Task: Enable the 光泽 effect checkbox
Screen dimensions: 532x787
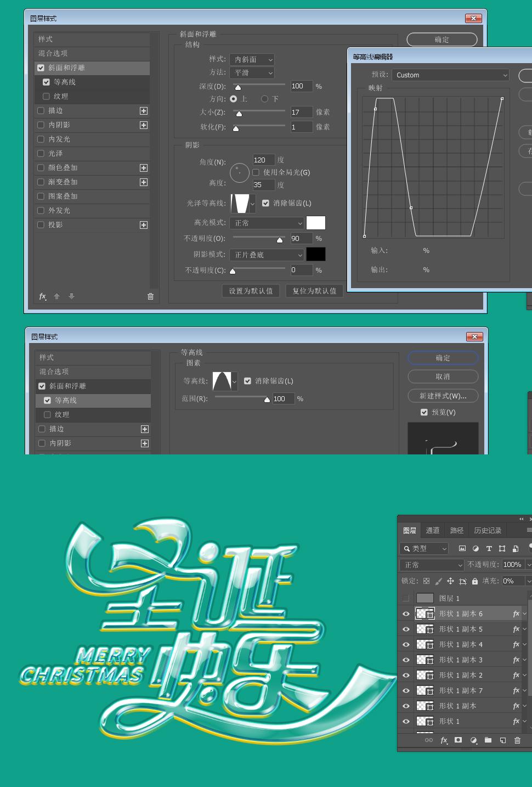Action: click(x=41, y=154)
